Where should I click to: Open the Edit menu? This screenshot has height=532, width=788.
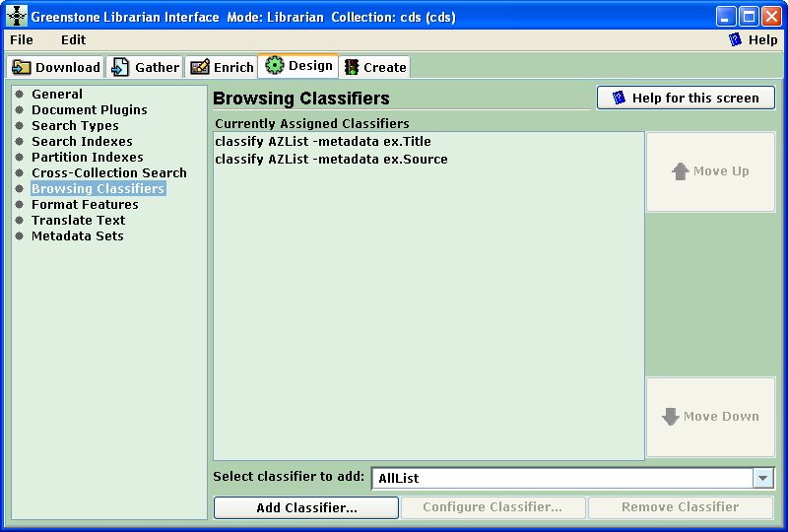pyautogui.click(x=73, y=40)
